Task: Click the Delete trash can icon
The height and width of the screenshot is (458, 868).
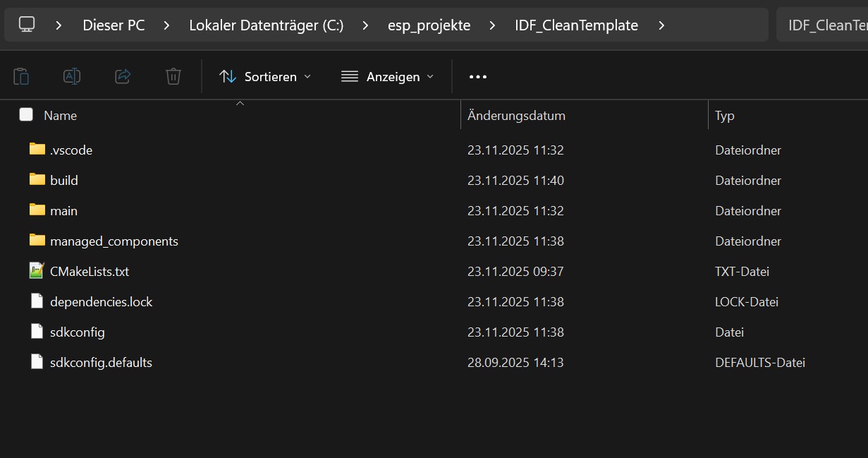Action: tap(173, 76)
